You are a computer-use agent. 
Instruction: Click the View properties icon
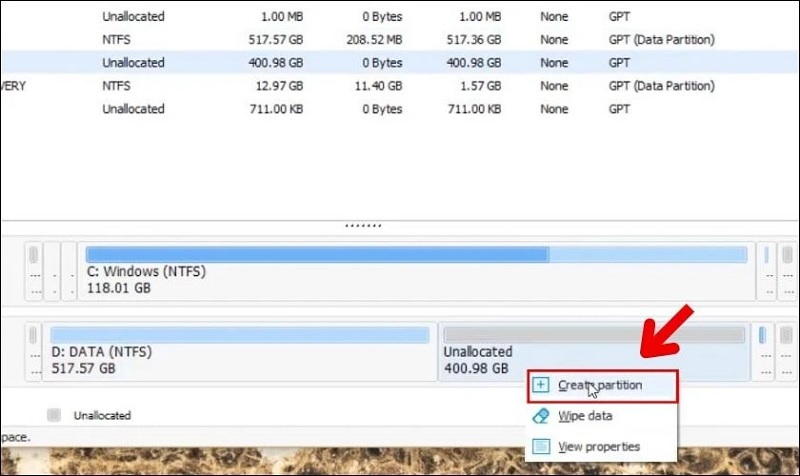(x=541, y=446)
